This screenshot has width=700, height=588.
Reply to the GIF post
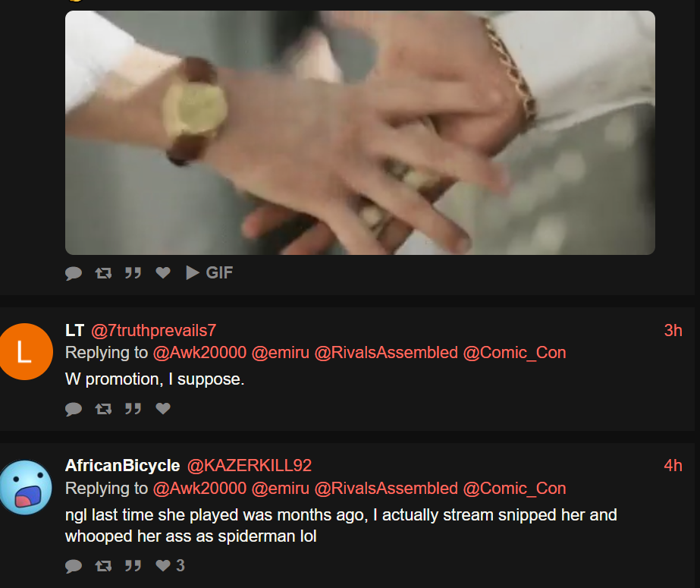[74, 273]
